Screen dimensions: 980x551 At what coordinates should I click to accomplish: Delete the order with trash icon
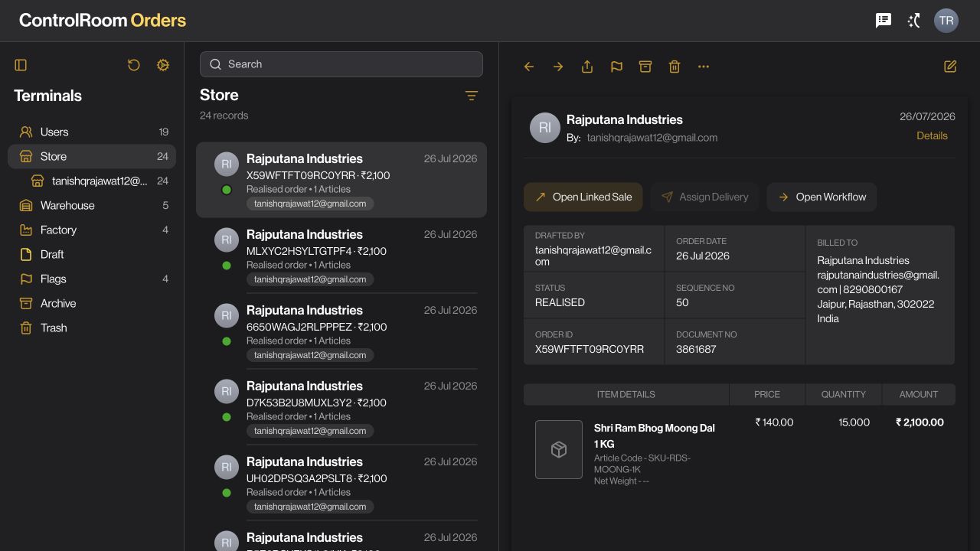675,67
